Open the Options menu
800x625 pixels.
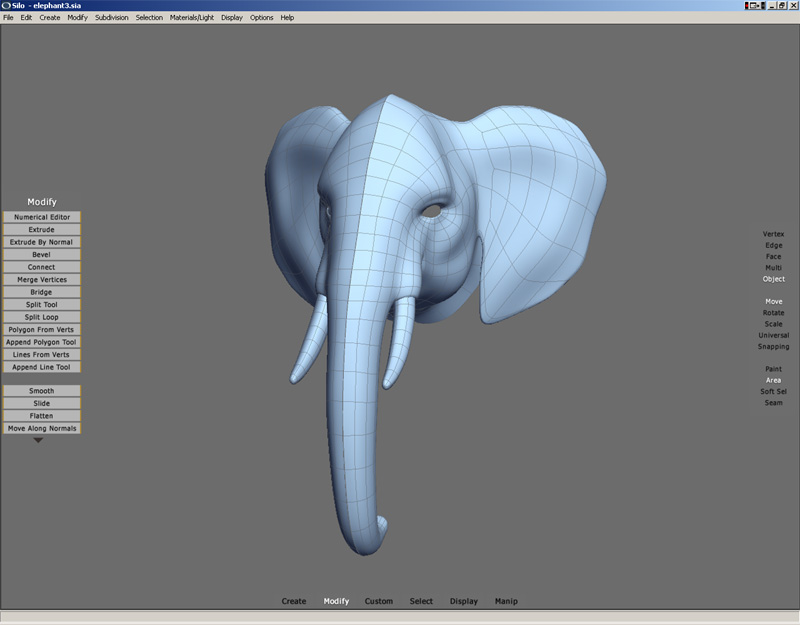tap(262, 17)
